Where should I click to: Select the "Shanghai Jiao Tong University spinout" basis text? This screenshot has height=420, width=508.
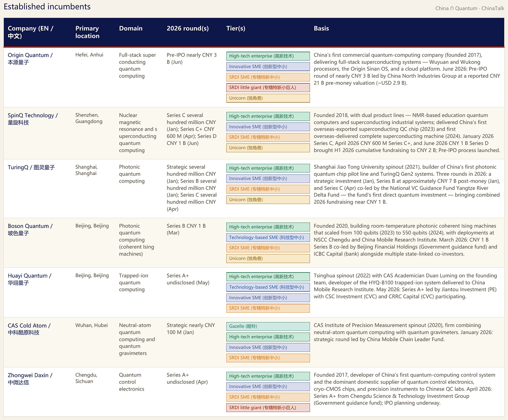point(407,184)
